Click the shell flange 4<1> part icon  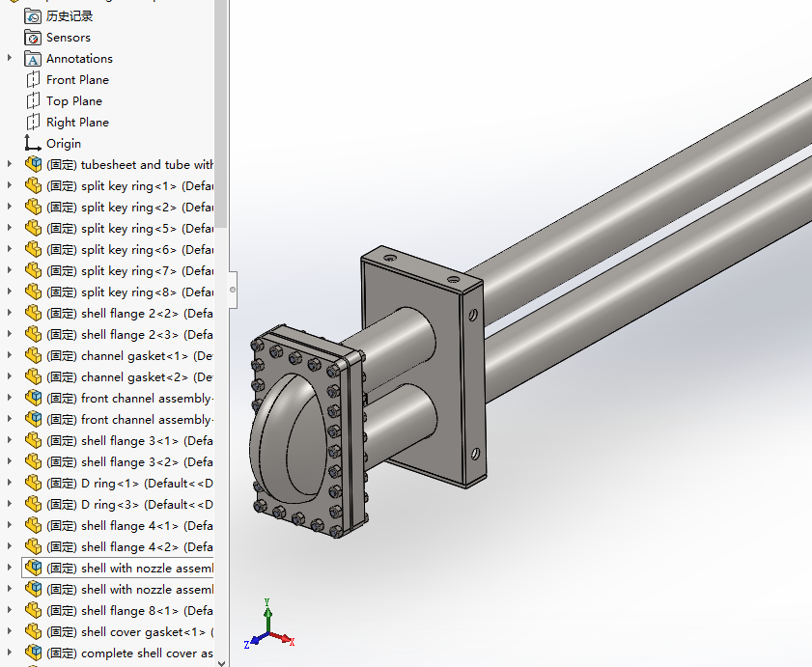click(33, 526)
